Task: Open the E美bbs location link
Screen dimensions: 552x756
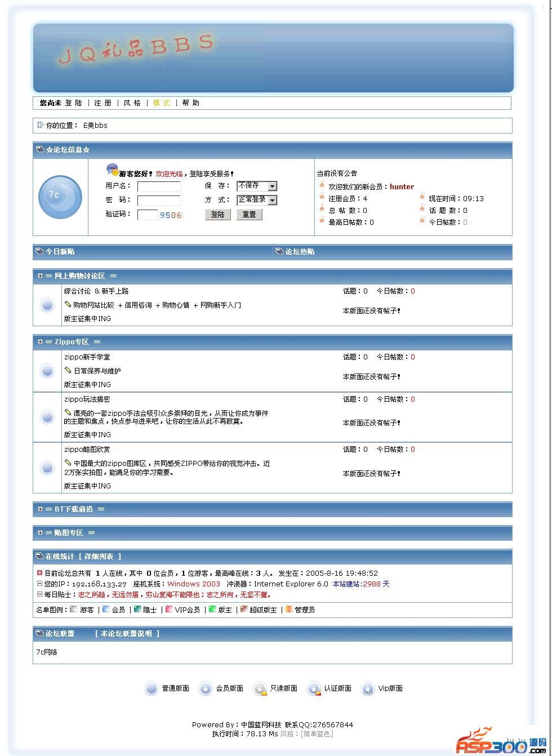Action: (x=95, y=126)
